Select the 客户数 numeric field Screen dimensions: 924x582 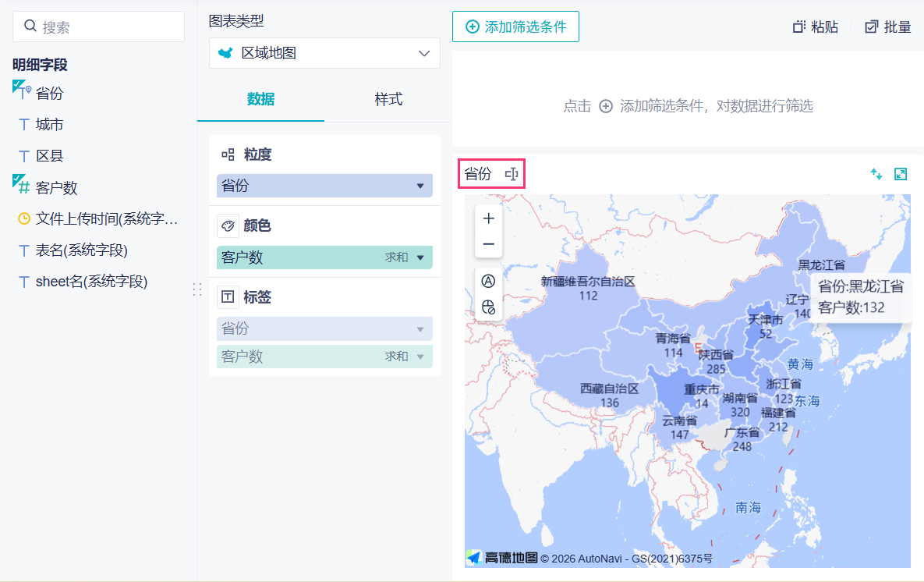(57, 187)
